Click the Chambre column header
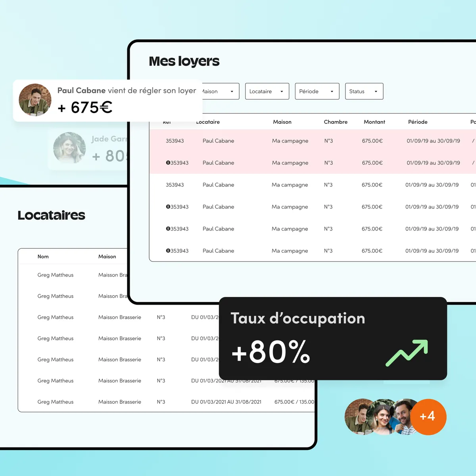476x476 pixels. click(336, 122)
